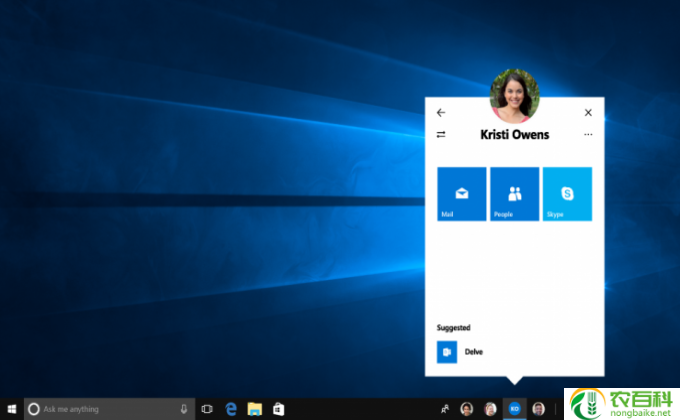Click the Kristi Owens name heading
The height and width of the screenshot is (420, 680).
tap(514, 135)
